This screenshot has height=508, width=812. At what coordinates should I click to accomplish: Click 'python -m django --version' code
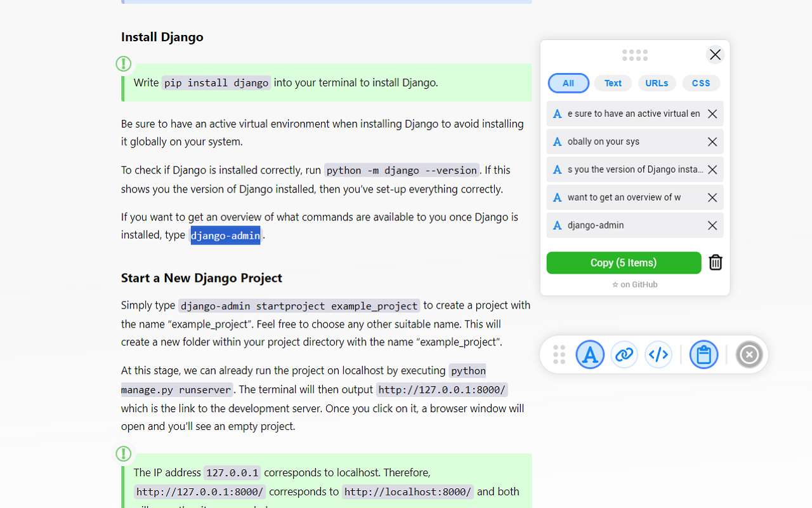pos(402,170)
